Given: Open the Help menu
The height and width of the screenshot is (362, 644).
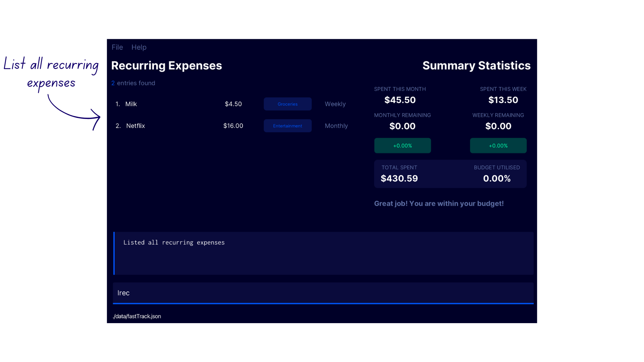Looking at the screenshot, I should (139, 47).
